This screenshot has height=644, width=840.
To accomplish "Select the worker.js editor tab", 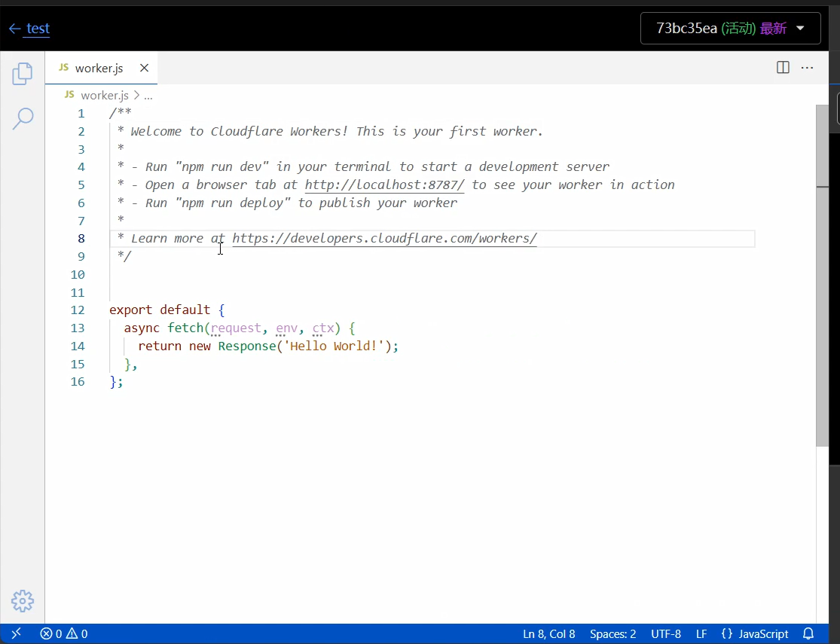I will click(98, 68).
